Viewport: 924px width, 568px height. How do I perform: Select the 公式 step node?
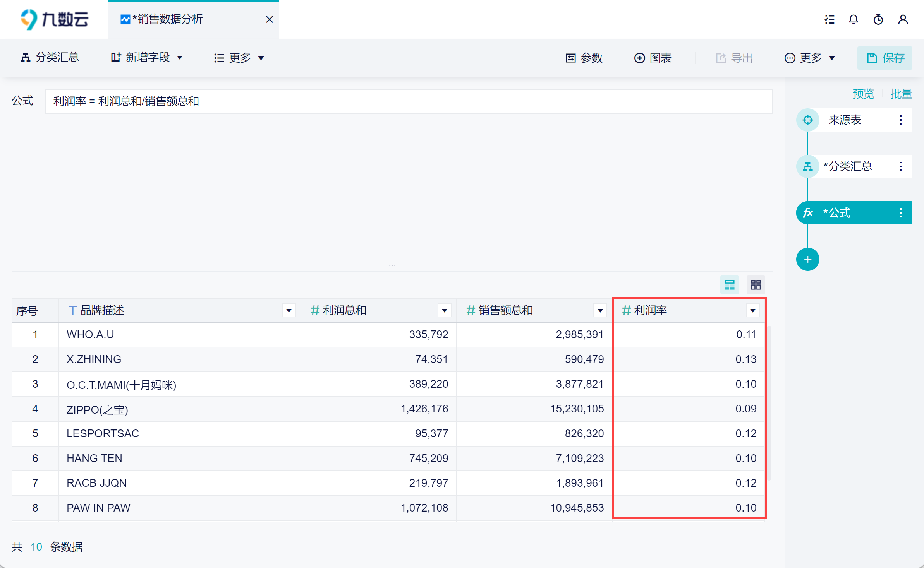[854, 213]
